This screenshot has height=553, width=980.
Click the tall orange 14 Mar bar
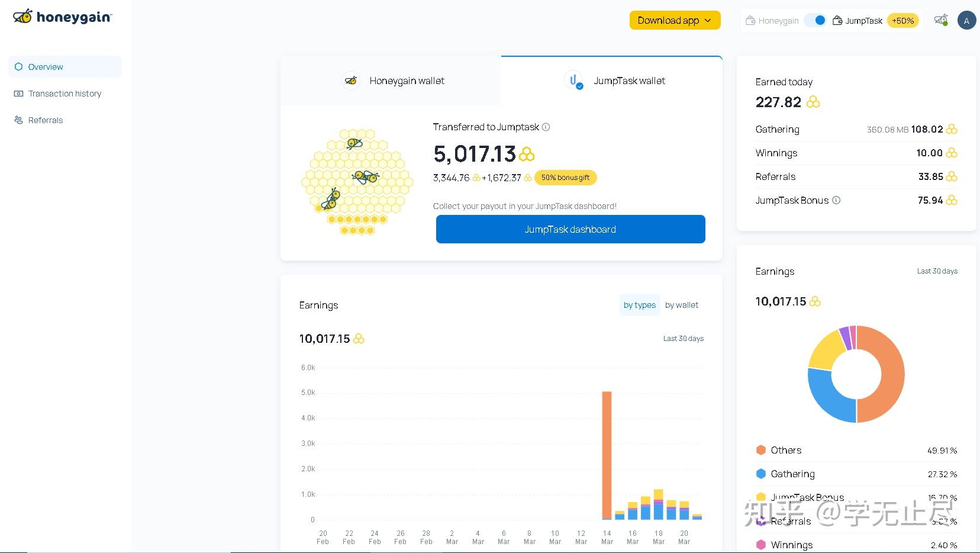pyautogui.click(x=607, y=455)
